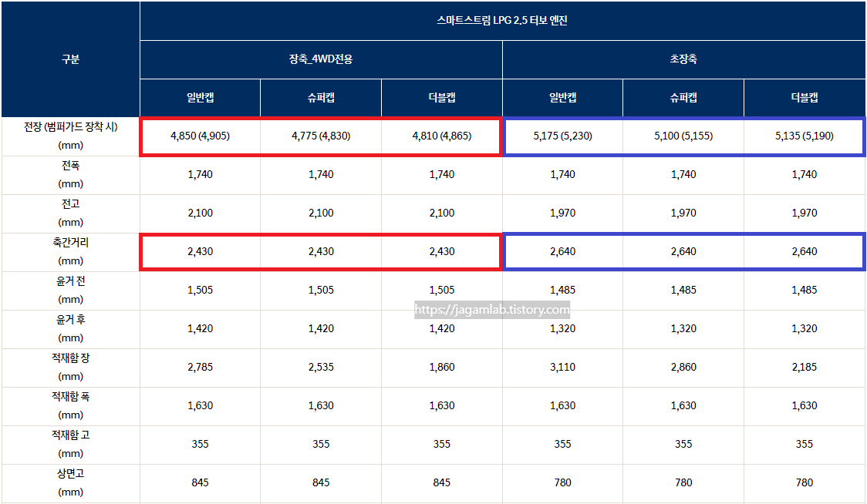Click the 2,535 cell in 적재함 장 row
The height and width of the screenshot is (504, 867).
pyautogui.click(x=321, y=368)
